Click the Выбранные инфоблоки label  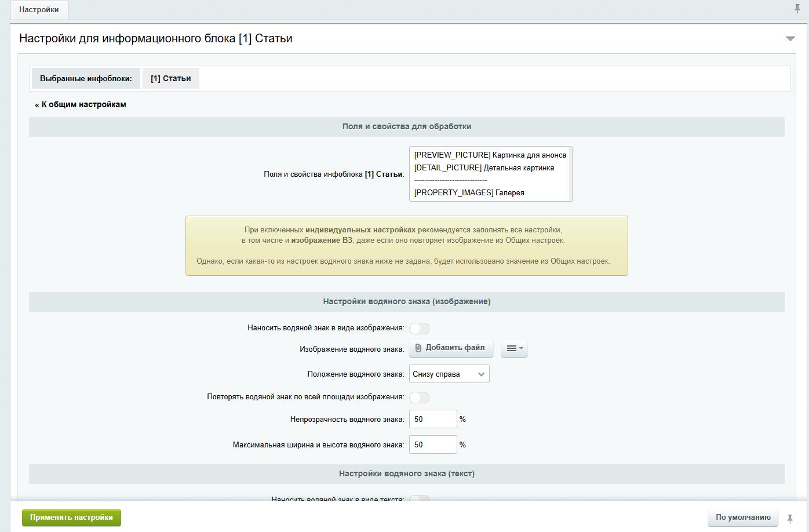86,78
